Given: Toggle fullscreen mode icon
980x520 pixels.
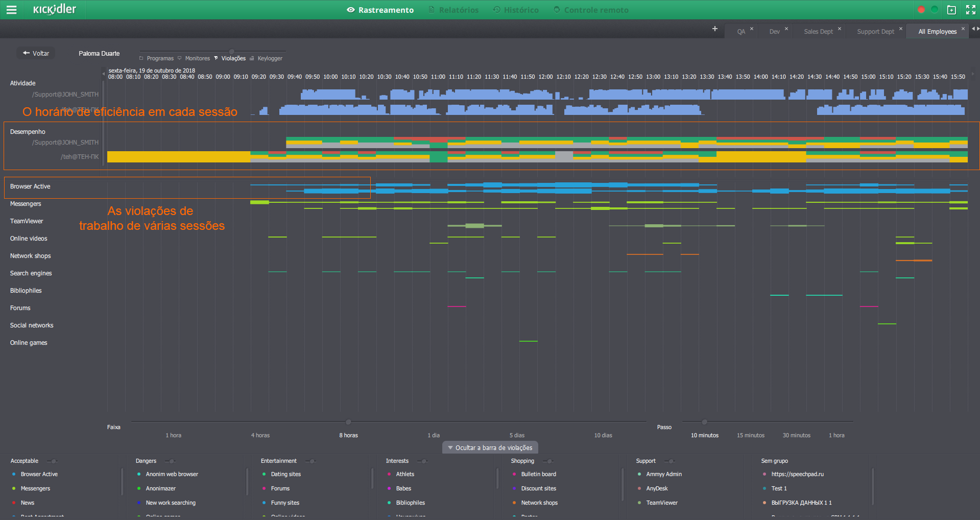Looking at the screenshot, I should 971,10.
